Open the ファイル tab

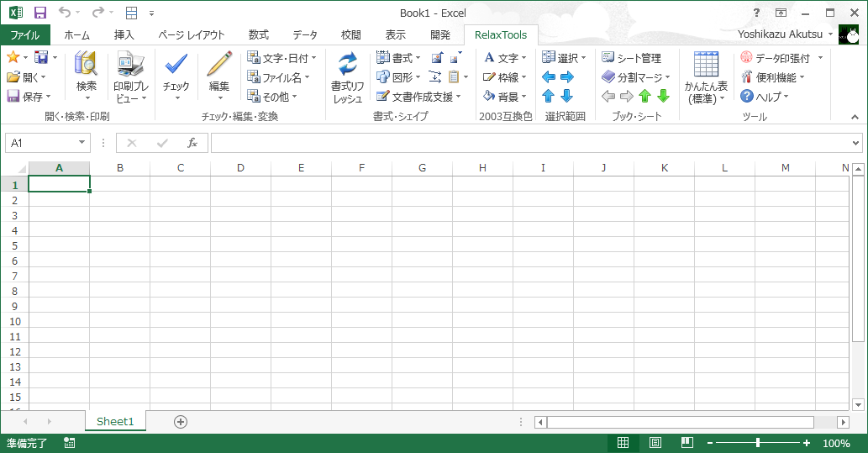click(25, 35)
